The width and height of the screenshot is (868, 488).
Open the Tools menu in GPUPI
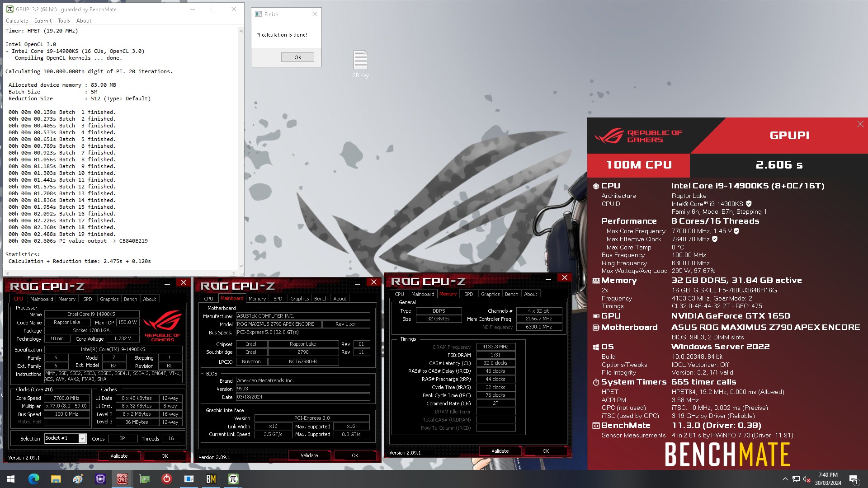pyautogui.click(x=64, y=21)
